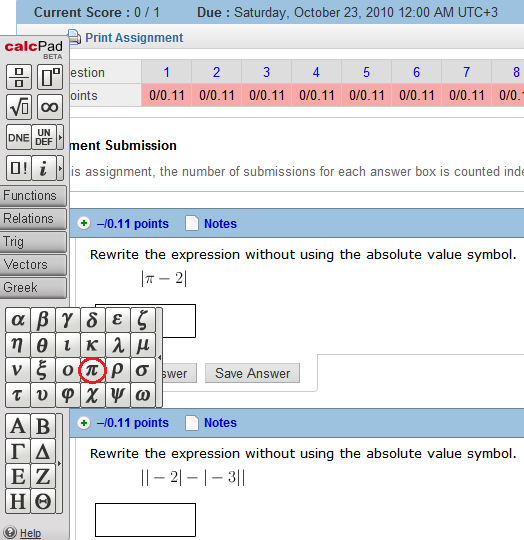The width and height of the screenshot is (524, 540).
Task: Select the circled pi Greek letter
Action: (x=92, y=370)
